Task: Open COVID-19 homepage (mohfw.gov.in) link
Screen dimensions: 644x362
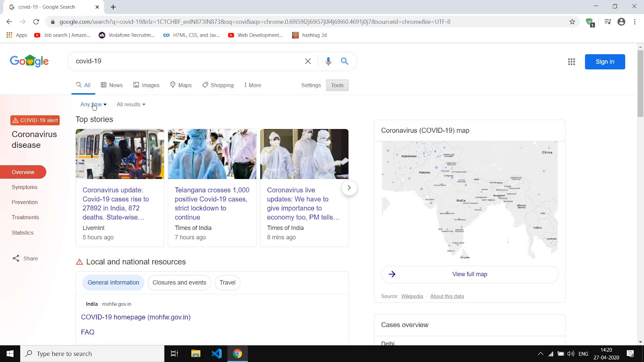Action: click(136, 317)
